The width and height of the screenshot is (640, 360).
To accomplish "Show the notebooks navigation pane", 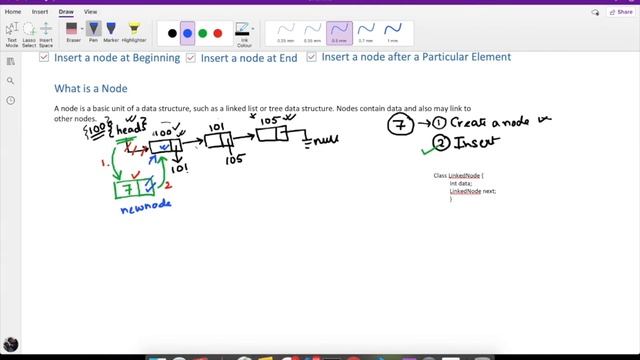I will [x=11, y=62].
